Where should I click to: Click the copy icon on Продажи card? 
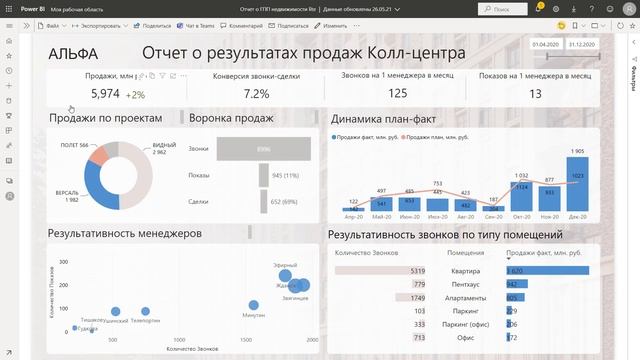152,76
